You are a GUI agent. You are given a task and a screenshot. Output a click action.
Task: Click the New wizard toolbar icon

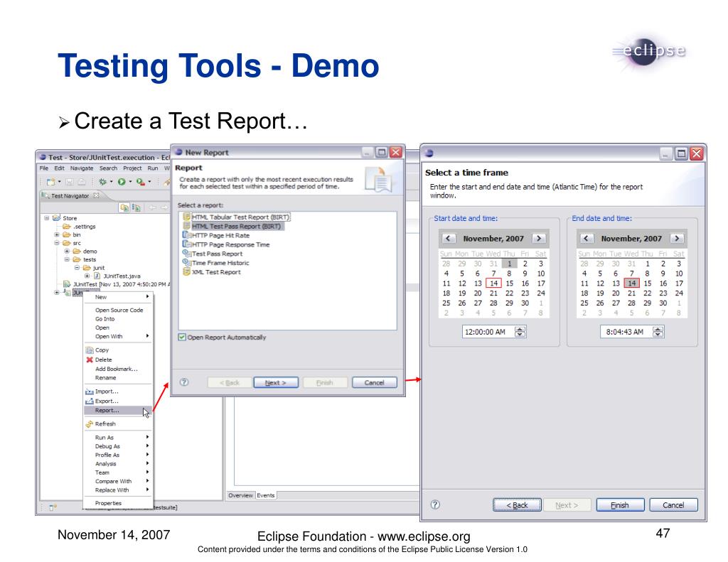[51, 182]
